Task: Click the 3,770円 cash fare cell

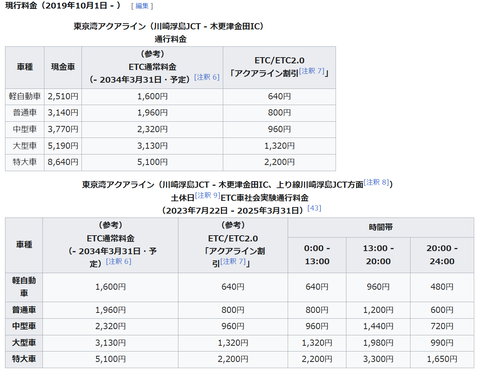Action: click(x=63, y=129)
